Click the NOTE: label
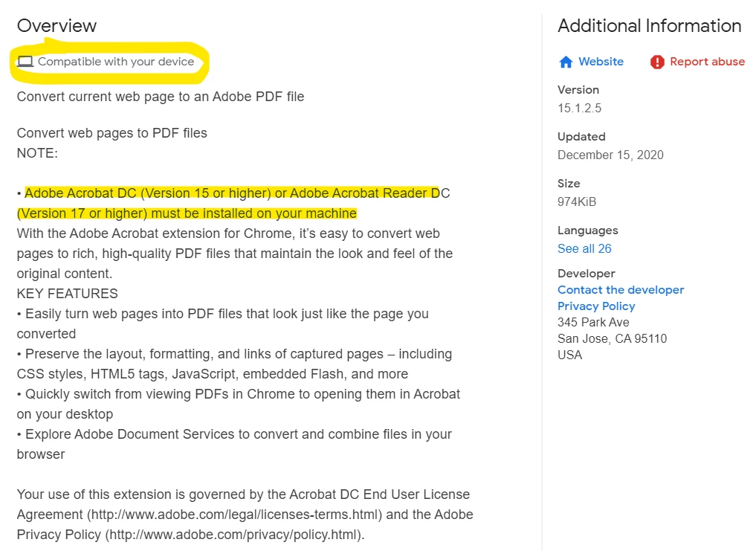This screenshot has height=551, width=756. click(x=37, y=153)
